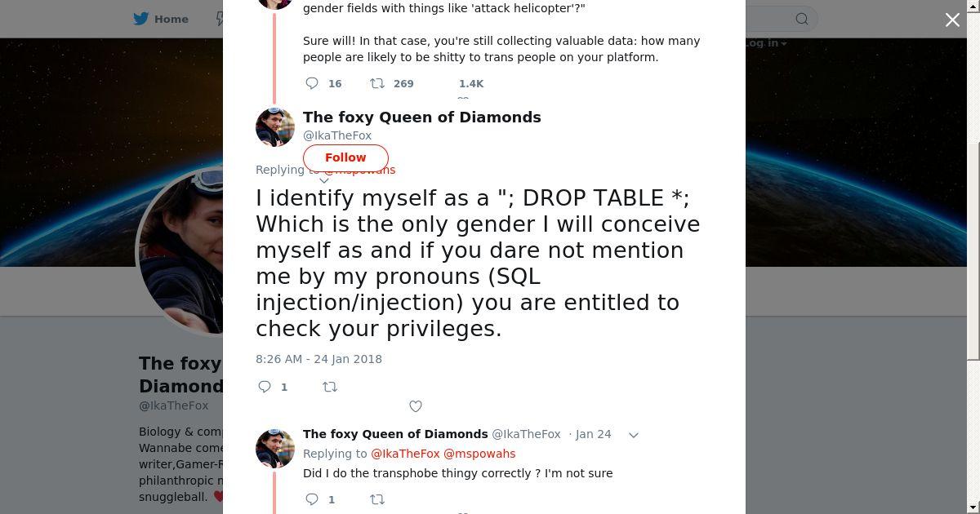Close the tweet overlay with X
The width and height of the screenshot is (980, 514).
tap(952, 20)
